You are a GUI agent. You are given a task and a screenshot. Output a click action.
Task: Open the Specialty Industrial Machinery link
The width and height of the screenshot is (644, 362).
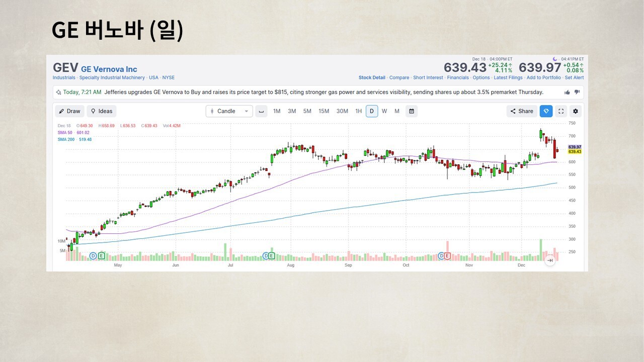113,78
